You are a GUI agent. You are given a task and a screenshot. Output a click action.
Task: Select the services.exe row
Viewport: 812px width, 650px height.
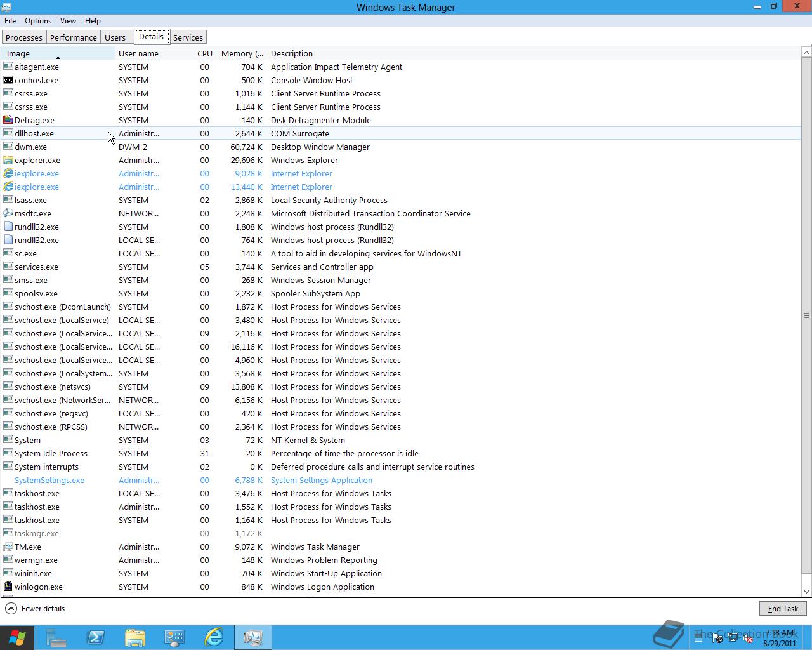click(401, 267)
